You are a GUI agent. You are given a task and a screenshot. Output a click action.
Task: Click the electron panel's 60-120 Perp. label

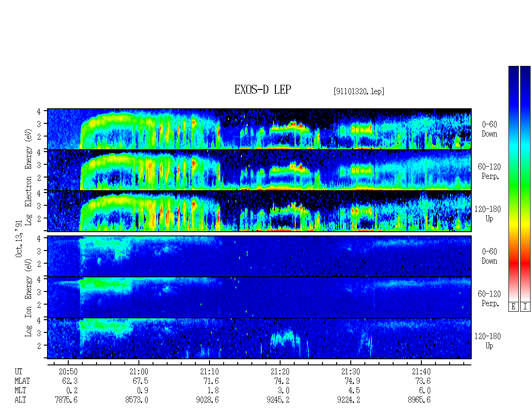pyautogui.click(x=489, y=171)
